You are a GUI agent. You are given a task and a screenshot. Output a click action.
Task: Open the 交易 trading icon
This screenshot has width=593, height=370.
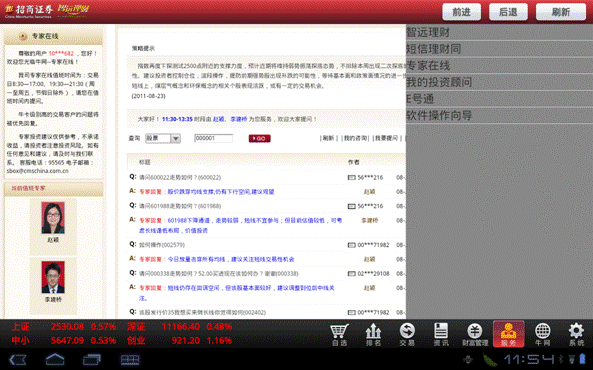click(407, 334)
